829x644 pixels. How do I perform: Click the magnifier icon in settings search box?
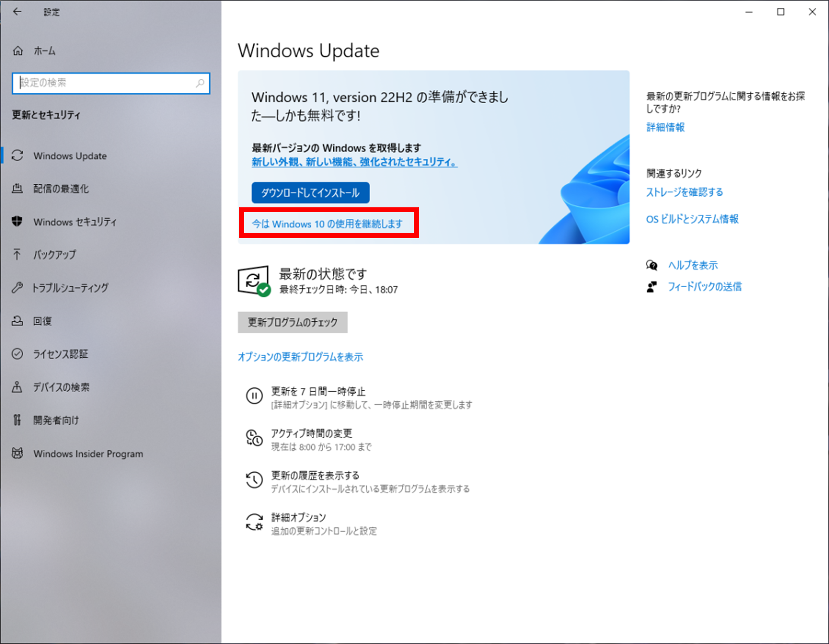[200, 83]
